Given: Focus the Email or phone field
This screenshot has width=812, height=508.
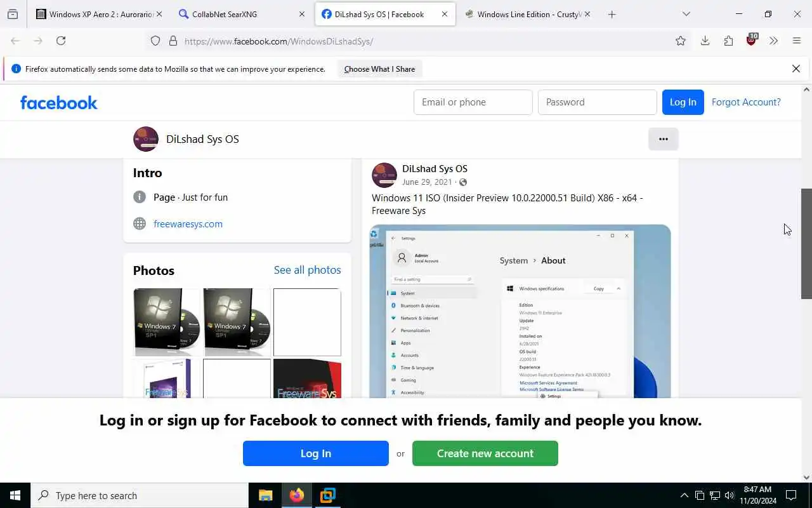Looking at the screenshot, I should point(473,102).
